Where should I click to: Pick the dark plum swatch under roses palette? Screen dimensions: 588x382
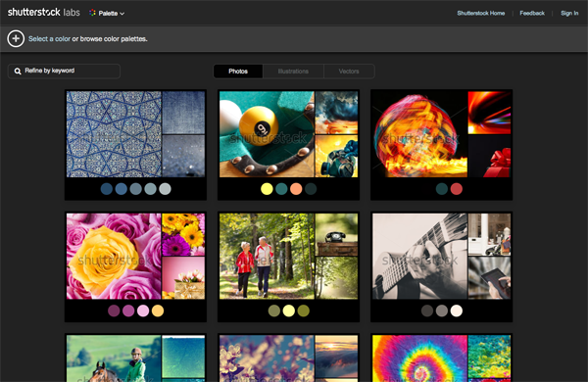[114, 310]
